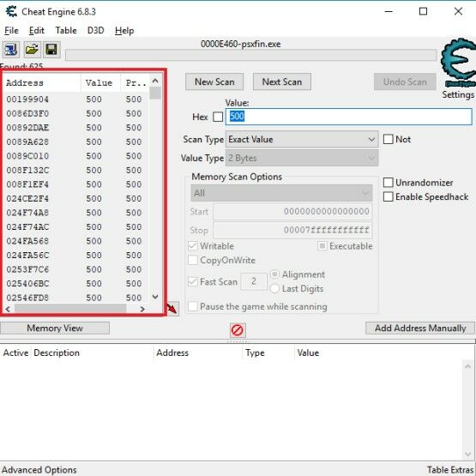Open Advanced Options
Screen dimensions: 476x476
click(39, 470)
